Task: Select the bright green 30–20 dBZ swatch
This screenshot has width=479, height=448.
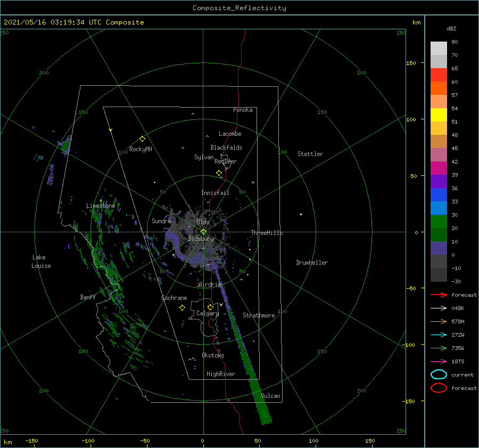Action: (439, 222)
